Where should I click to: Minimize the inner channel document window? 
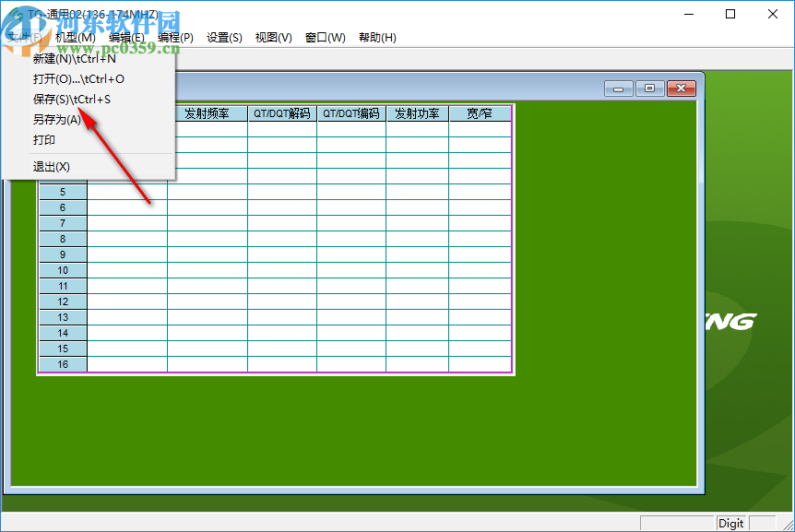point(619,89)
